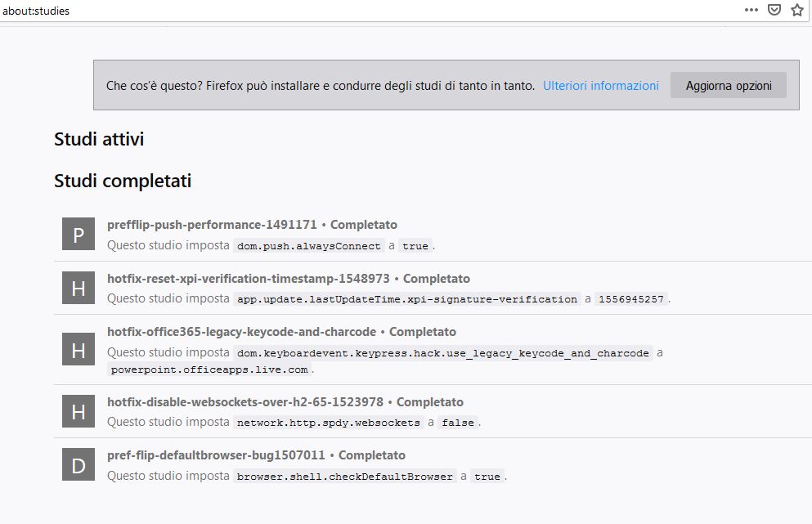The image size is (812, 524).
Task: Select prefflip-push-performance-1491171 study title
Action: [212, 225]
